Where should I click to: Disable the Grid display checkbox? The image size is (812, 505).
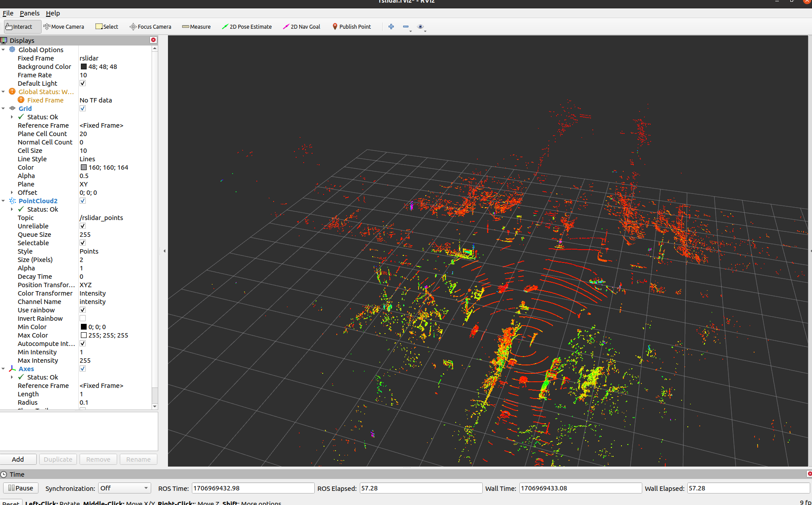(x=83, y=109)
